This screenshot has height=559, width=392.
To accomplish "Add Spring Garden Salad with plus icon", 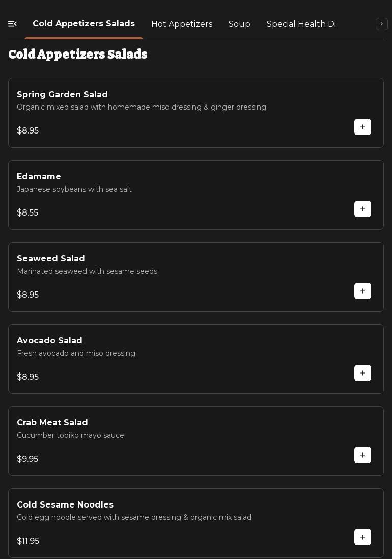I will coord(362,127).
